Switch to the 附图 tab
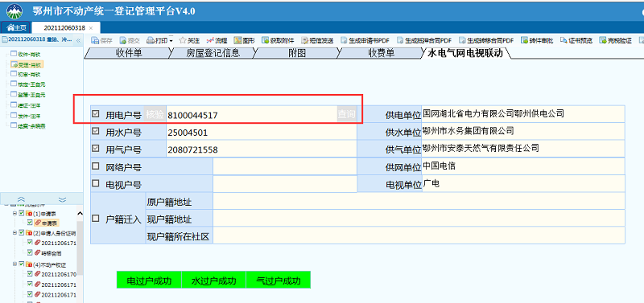 pos(297,53)
